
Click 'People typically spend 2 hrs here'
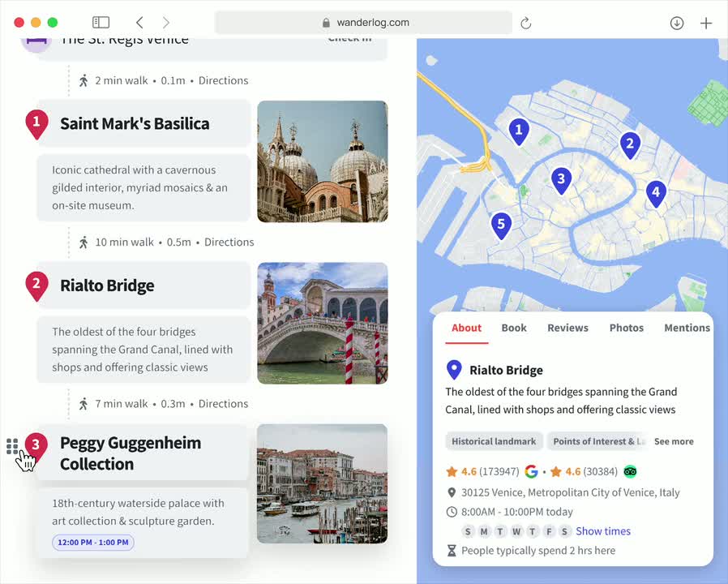538,551
